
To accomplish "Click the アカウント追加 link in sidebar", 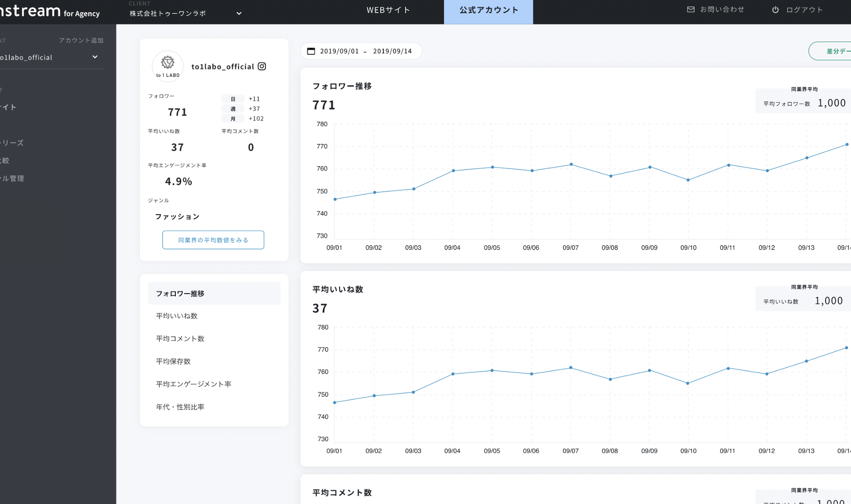I will click(81, 41).
